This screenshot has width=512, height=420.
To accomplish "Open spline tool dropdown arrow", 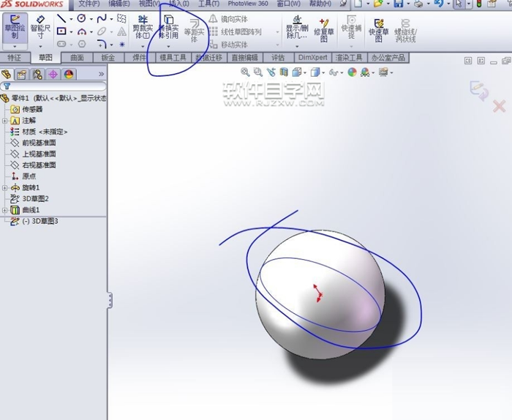I will (x=111, y=19).
